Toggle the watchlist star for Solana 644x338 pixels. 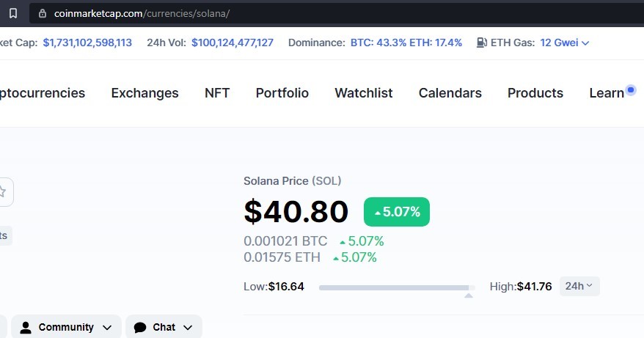pyautogui.click(x=3, y=192)
